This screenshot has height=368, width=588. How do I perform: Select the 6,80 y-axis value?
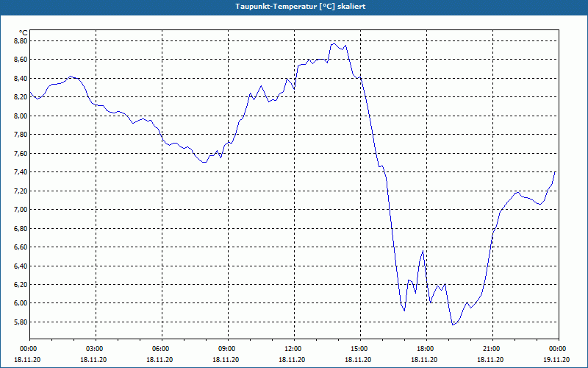click(21, 228)
